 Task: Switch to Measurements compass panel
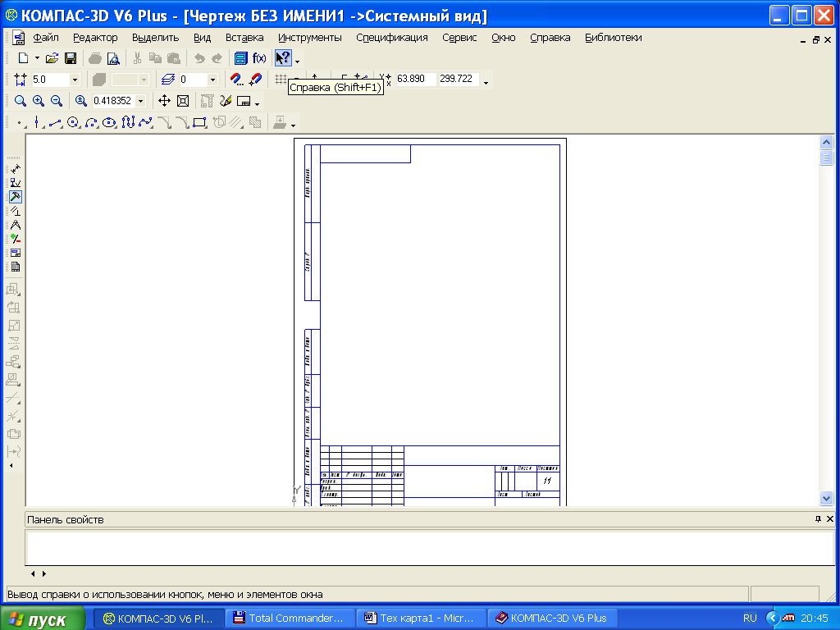(15, 225)
